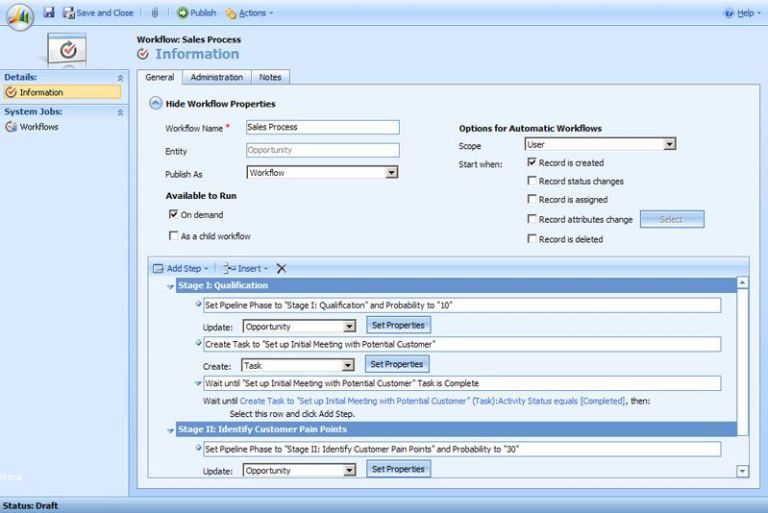768x513 pixels.
Task: Click the Save floppy disk icon
Action: tap(49, 13)
